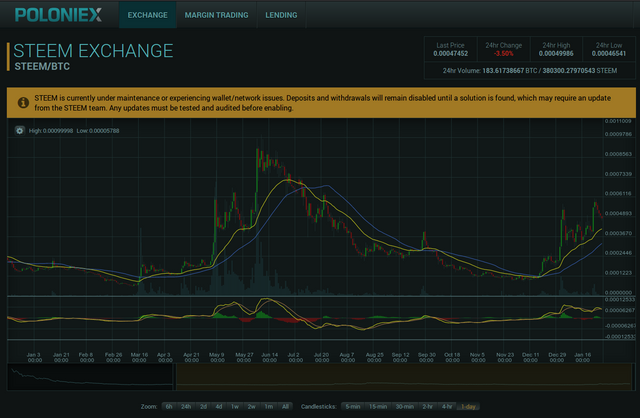Open the chart settings gear icon
The height and width of the screenshot is (418, 640).
click(x=19, y=131)
